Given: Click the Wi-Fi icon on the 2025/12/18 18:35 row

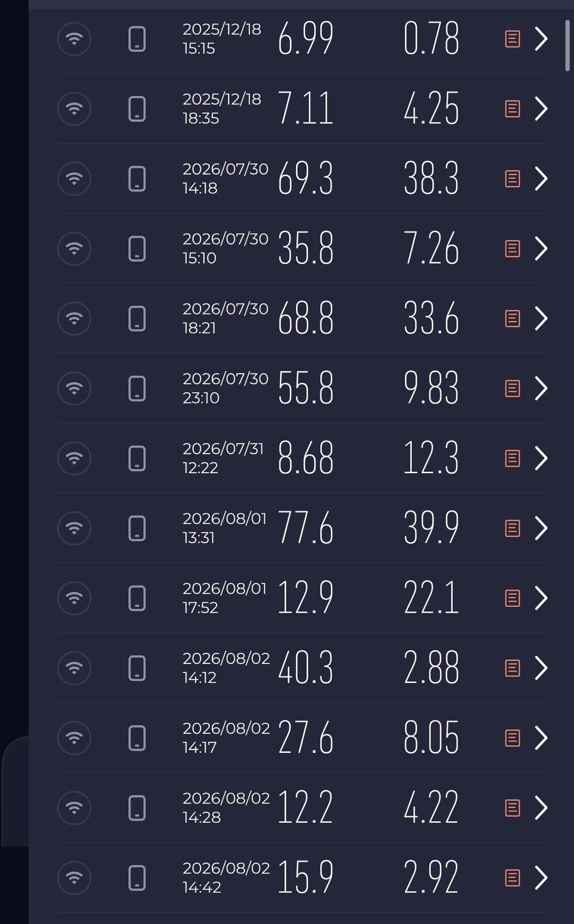Looking at the screenshot, I should tap(74, 109).
